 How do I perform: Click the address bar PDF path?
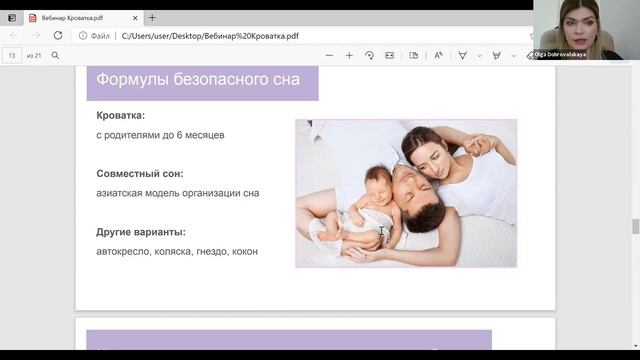(x=210, y=36)
